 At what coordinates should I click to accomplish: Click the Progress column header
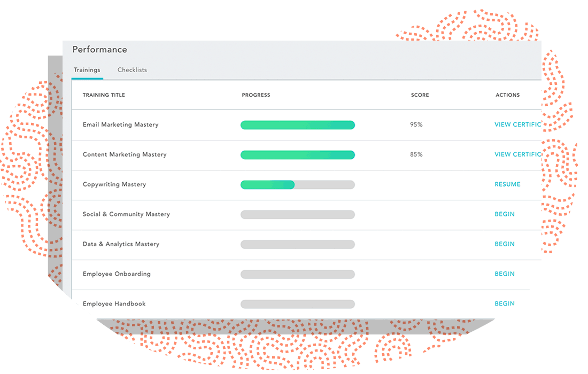click(x=256, y=95)
